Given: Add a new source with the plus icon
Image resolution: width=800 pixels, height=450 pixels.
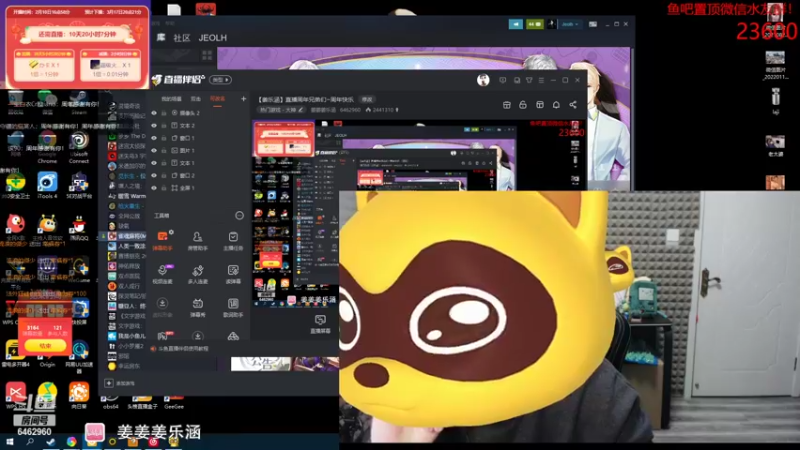Looking at the screenshot, I should 243,98.
